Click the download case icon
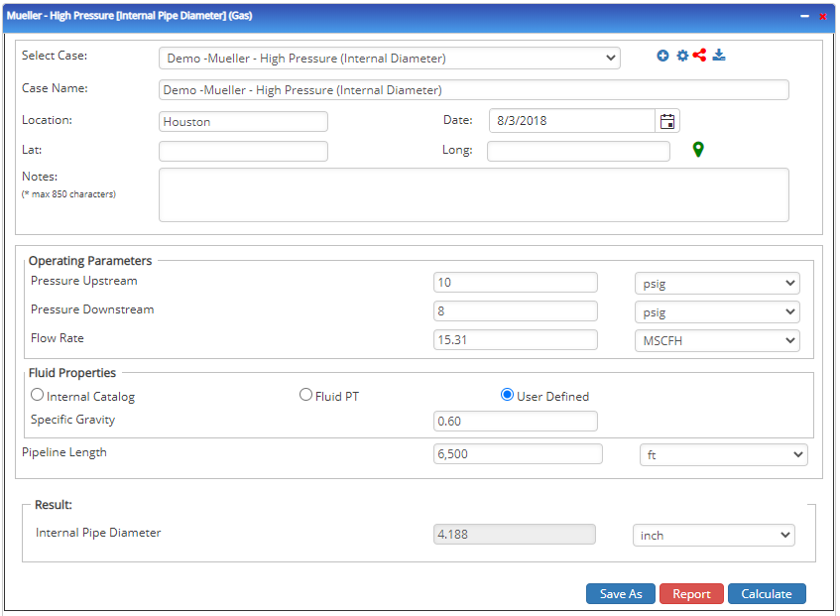 click(719, 56)
